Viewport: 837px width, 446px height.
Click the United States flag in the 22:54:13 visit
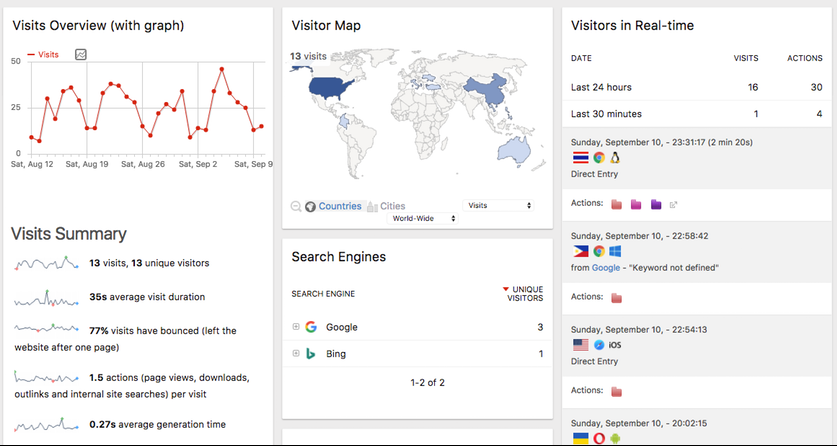580,345
